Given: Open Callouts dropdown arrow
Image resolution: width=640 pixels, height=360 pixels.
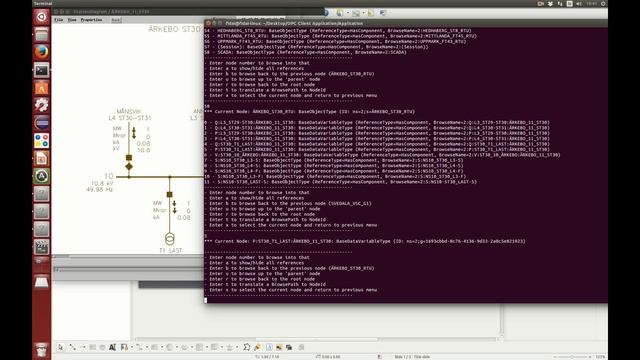Looking at the screenshot, I should tap(222, 347).
